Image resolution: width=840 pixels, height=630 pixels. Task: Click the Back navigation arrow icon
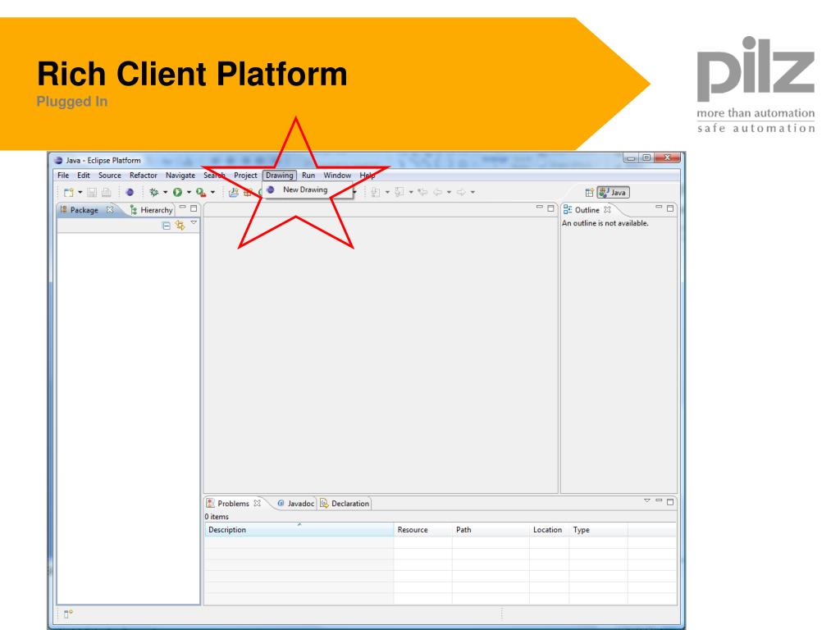pyautogui.click(x=438, y=192)
